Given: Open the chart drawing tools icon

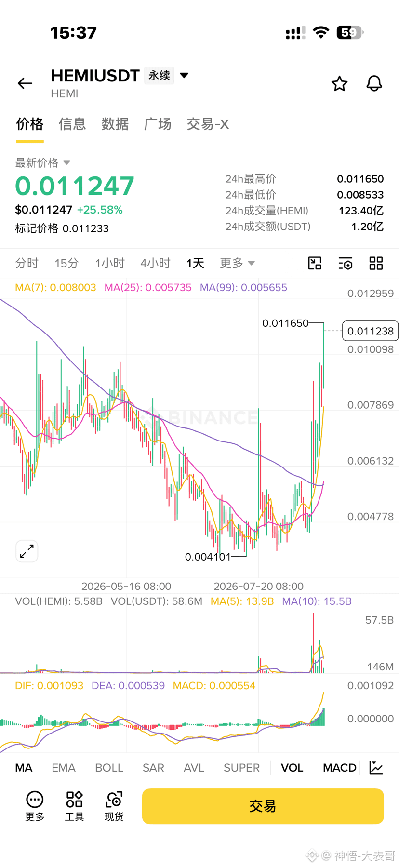Looking at the screenshot, I should tap(315, 263).
